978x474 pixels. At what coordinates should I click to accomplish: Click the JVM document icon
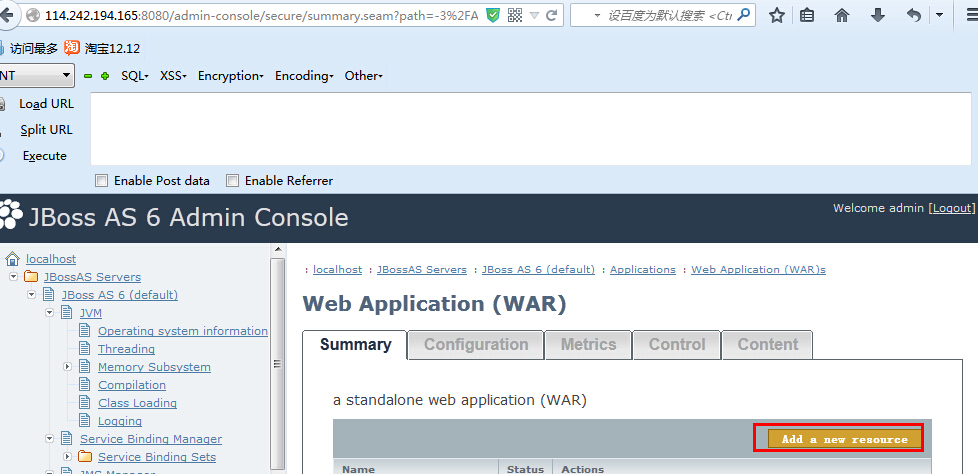67,312
